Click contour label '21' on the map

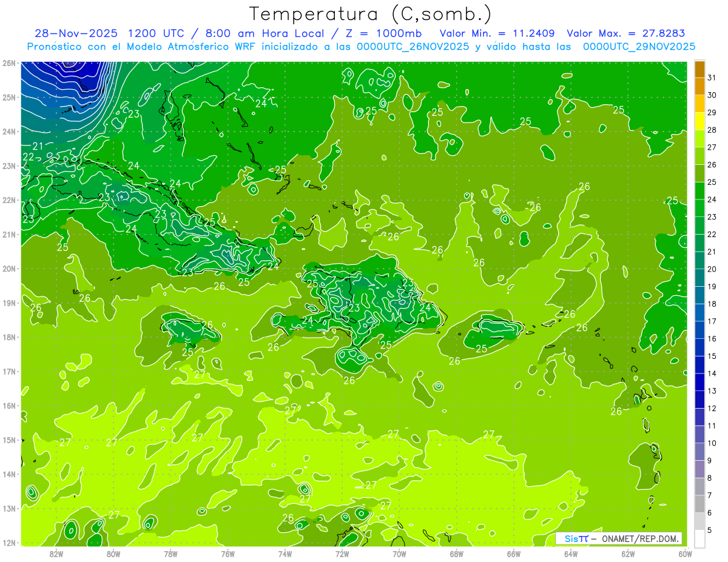[x=38, y=146]
